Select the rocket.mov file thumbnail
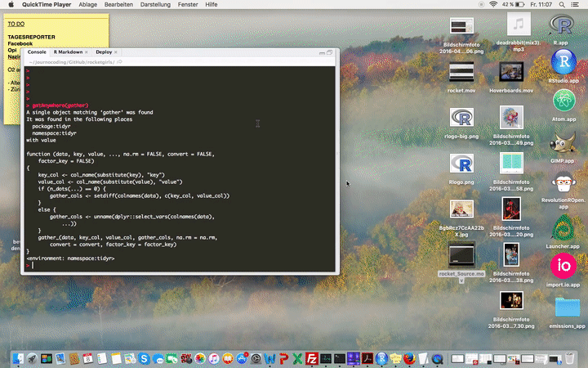The width and height of the screenshot is (588, 368). tap(461, 72)
